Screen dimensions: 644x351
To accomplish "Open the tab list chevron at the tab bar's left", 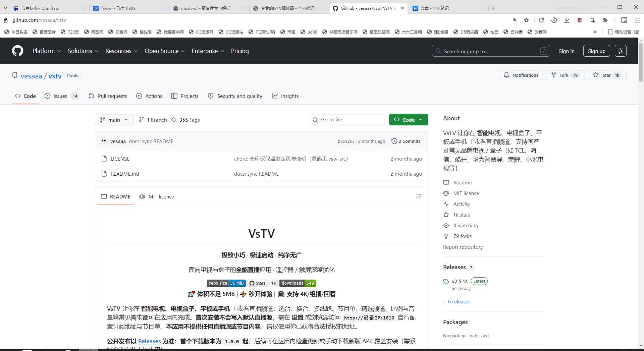I will click(5, 8).
